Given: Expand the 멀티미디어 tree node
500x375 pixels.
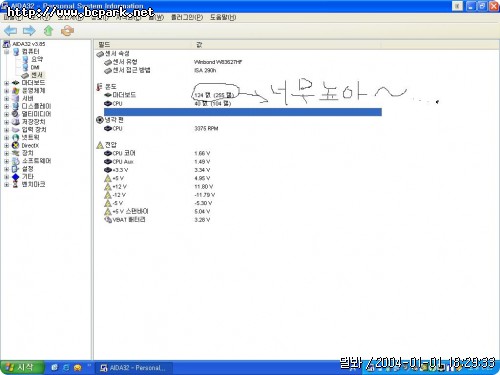Looking at the screenshot, I should pos(6,114).
